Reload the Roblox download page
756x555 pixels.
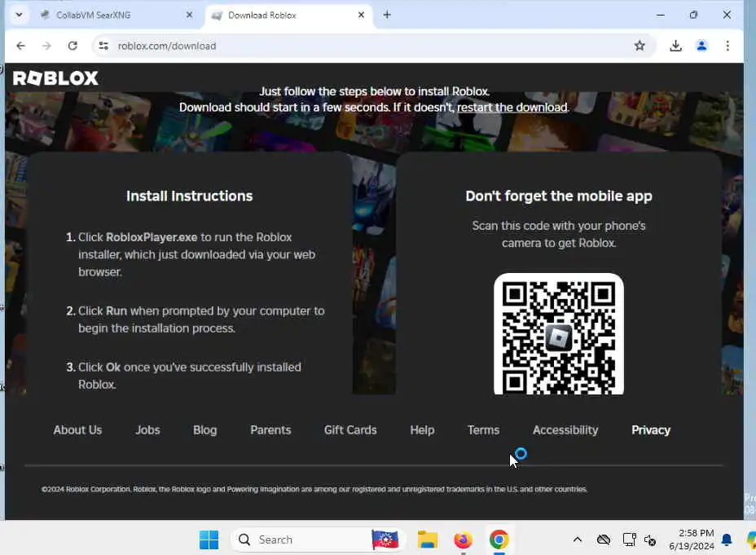[73, 46]
